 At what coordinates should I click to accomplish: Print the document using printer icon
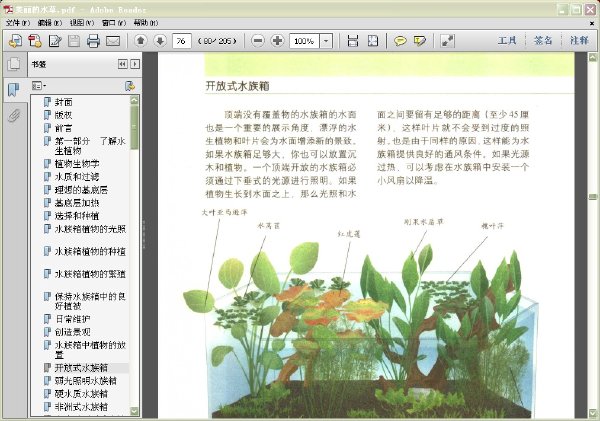[93, 41]
